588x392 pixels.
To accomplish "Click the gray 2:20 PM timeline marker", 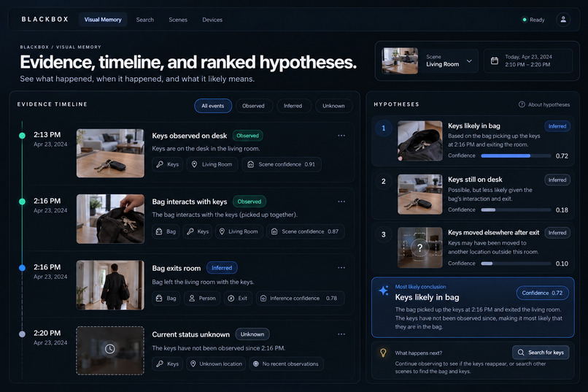I will (22, 334).
